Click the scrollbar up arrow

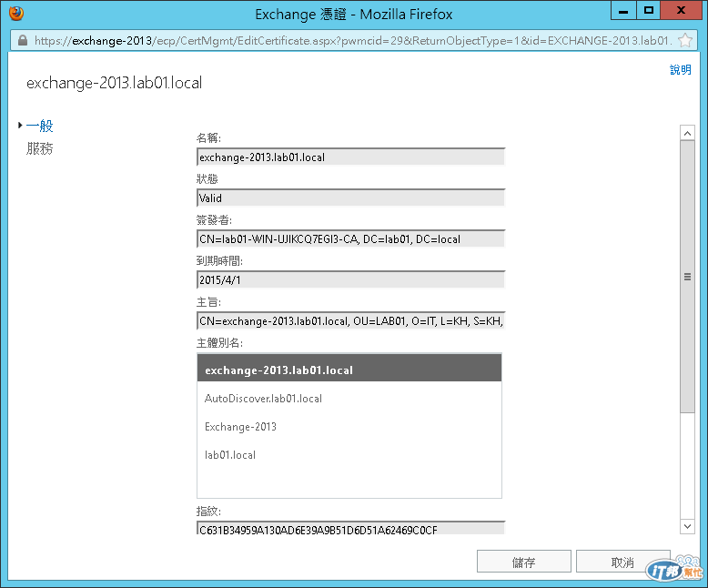tap(687, 133)
